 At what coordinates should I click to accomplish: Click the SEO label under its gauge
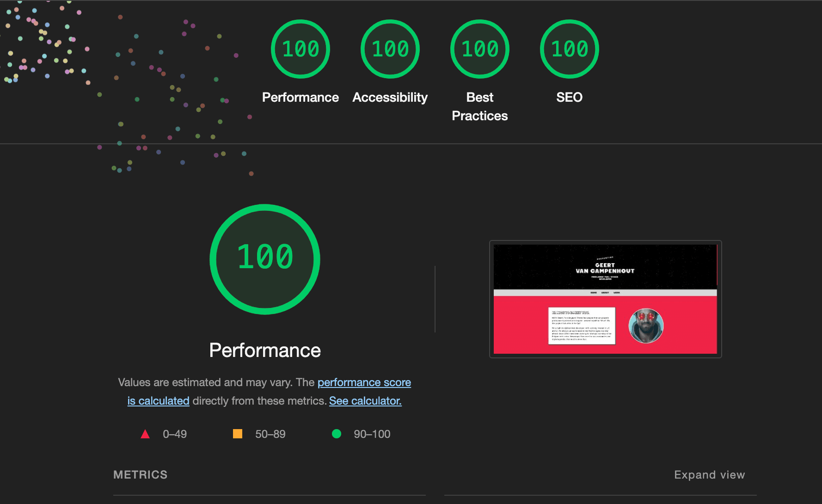[x=569, y=97]
